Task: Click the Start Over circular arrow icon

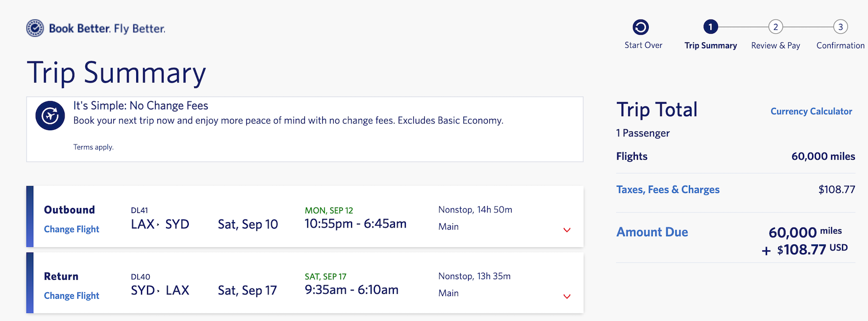Action: click(642, 25)
